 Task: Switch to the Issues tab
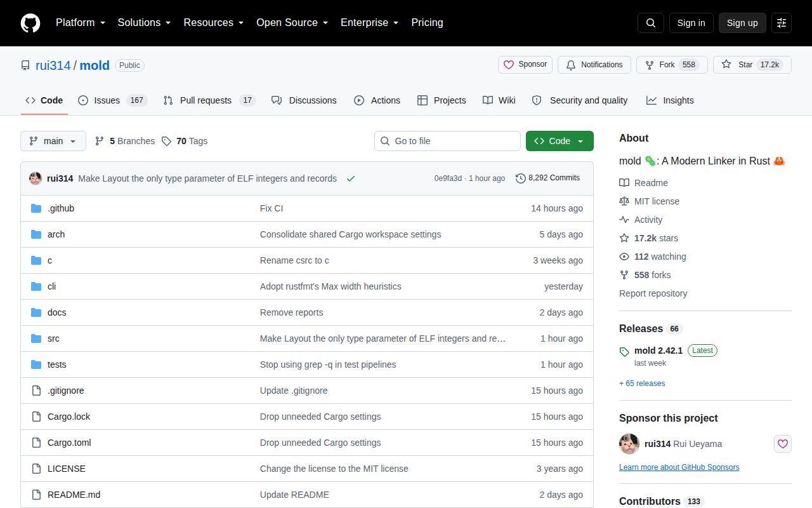[x=112, y=100]
